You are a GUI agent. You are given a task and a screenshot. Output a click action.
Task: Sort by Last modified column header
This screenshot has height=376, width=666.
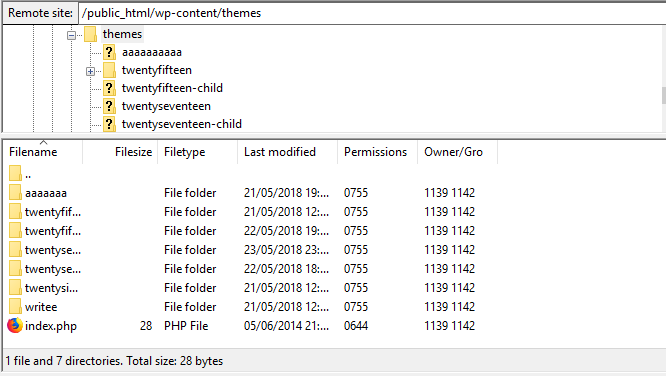coord(288,152)
